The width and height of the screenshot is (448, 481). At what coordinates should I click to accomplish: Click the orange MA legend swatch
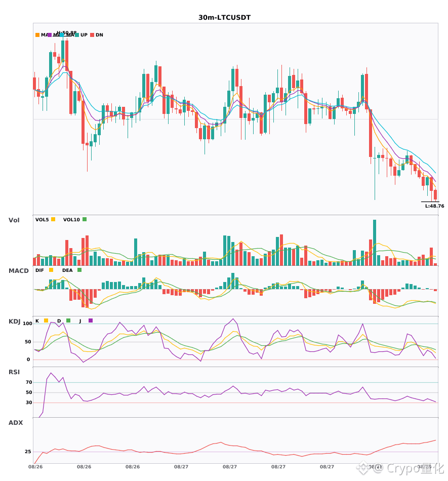coord(37,35)
